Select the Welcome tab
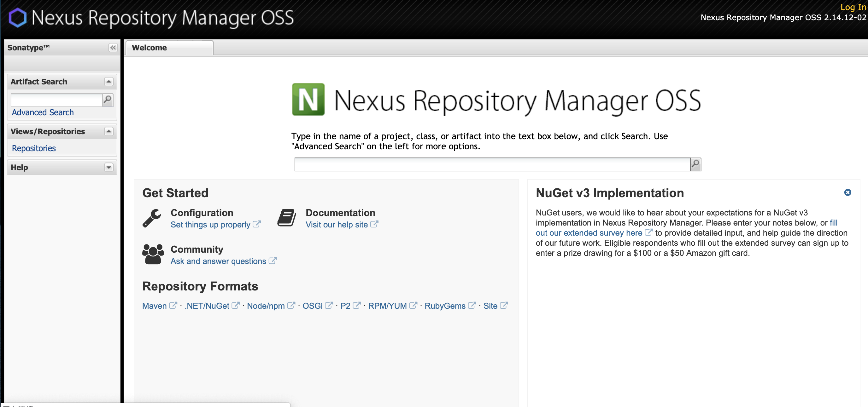This screenshot has height=407, width=868. [x=149, y=48]
